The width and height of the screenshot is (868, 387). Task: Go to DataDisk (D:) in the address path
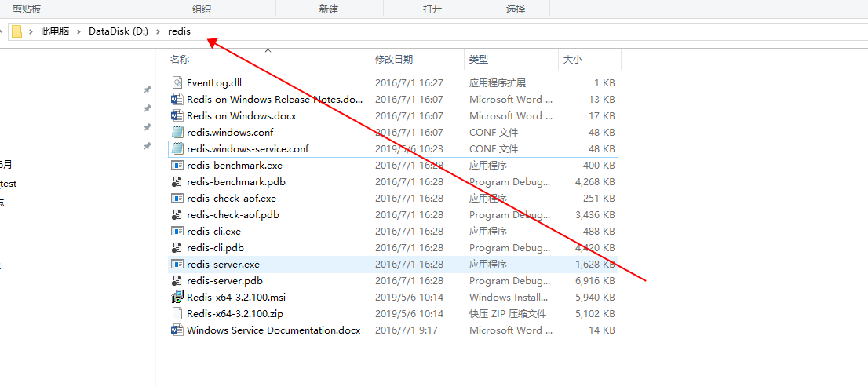pyautogui.click(x=119, y=31)
